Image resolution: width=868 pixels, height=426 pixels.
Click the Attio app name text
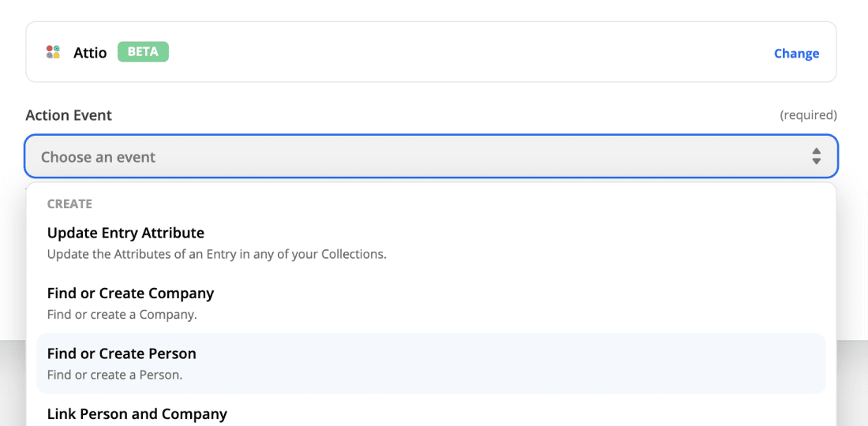(x=90, y=54)
